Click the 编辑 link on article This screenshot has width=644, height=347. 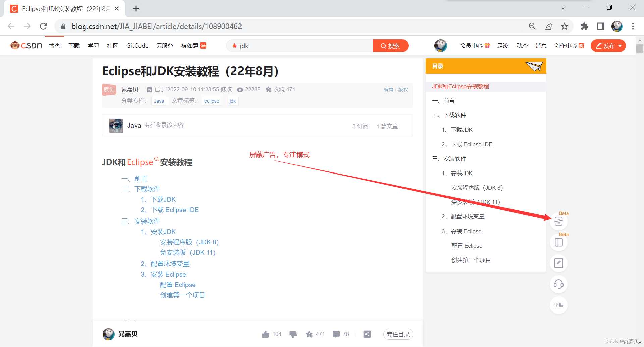click(388, 90)
